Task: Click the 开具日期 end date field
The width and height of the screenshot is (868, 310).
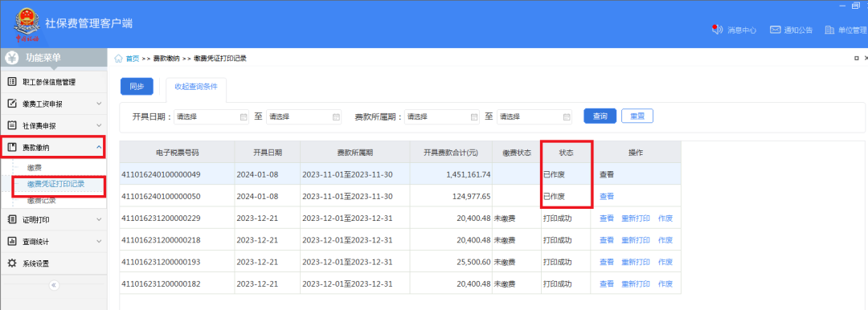Action: [x=305, y=116]
